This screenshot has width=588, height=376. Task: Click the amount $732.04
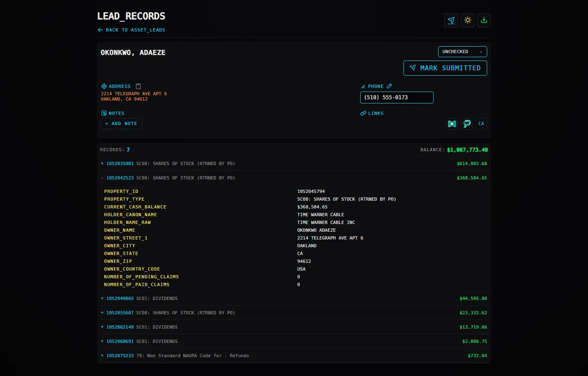[x=477, y=356]
